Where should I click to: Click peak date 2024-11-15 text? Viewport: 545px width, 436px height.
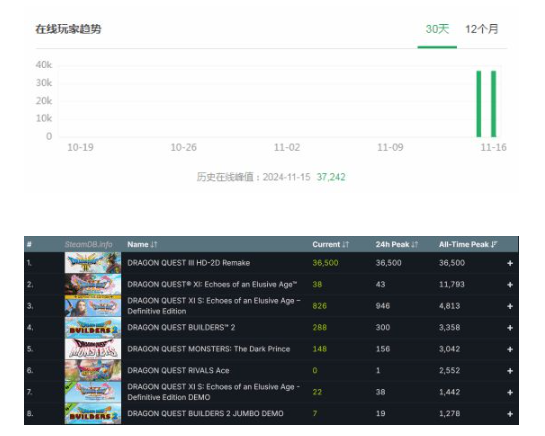click(x=286, y=177)
